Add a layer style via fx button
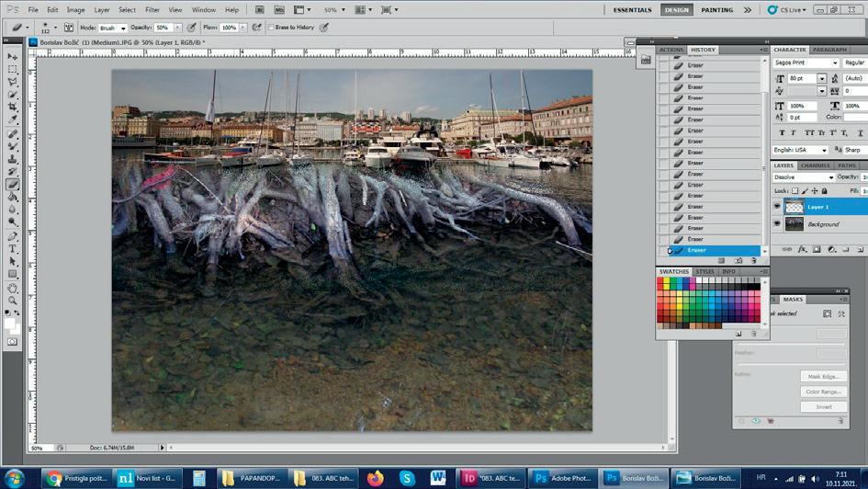The height and width of the screenshot is (489, 868). pos(802,250)
